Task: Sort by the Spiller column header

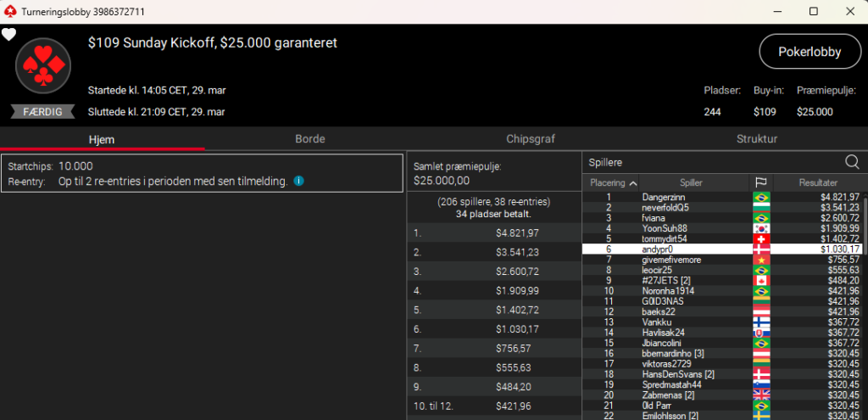Action: (x=691, y=182)
